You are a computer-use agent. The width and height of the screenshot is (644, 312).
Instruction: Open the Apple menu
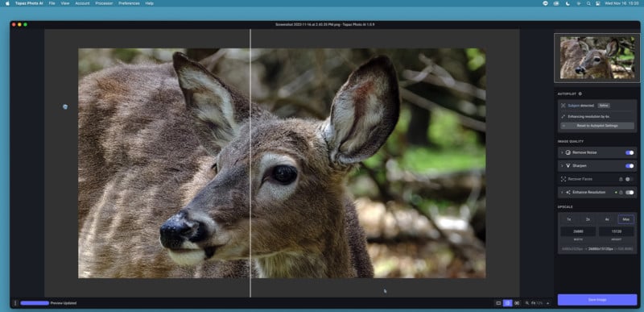point(7,3)
